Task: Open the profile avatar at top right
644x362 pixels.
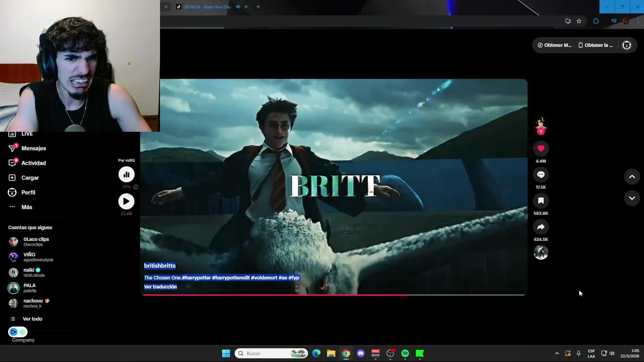Action: 626,45
